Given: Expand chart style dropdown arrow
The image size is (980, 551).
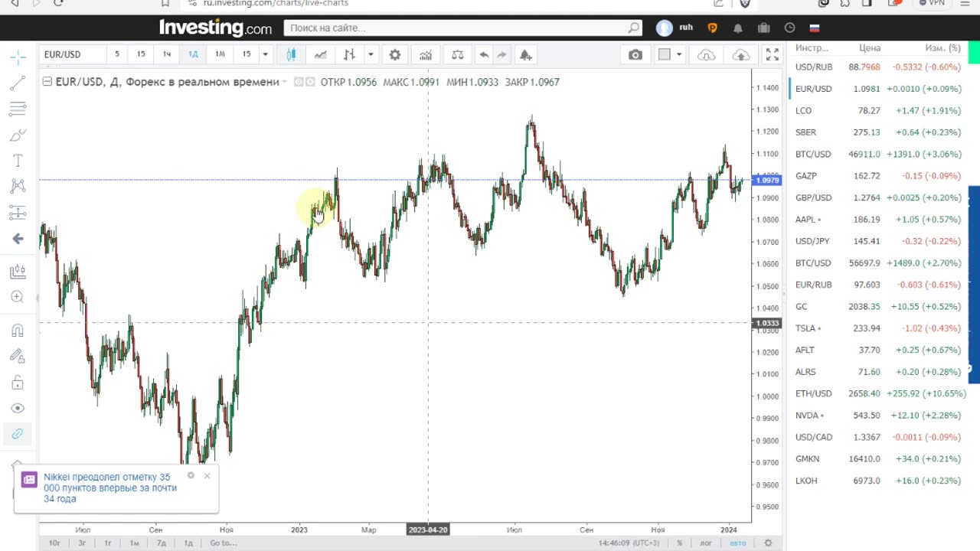Looking at the screenshot, I should (x=371, y=54).
